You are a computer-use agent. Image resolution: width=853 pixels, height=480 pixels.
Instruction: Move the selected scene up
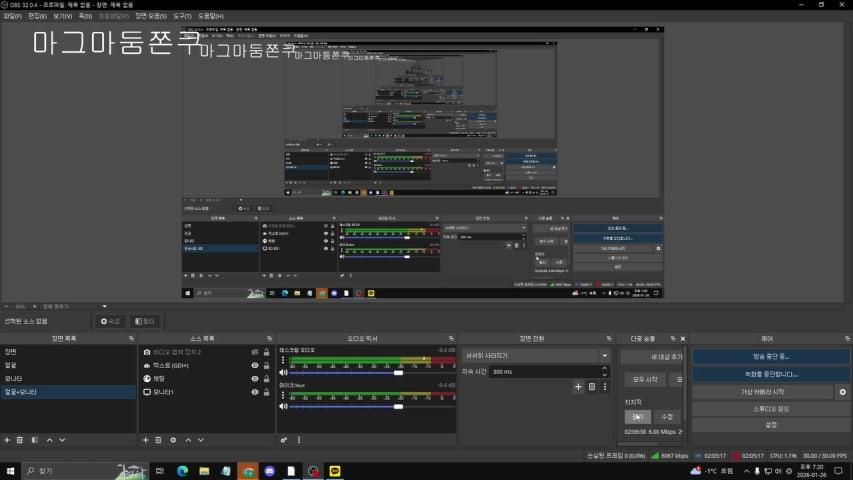tap(50, 440)
